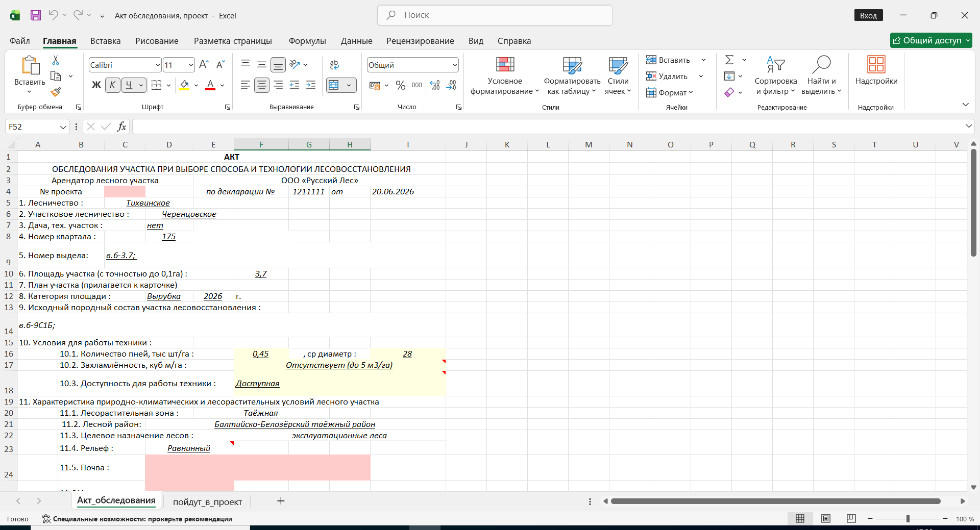
Task: Expand the Name Box dropdown for F52
Action: pos(63,127)
